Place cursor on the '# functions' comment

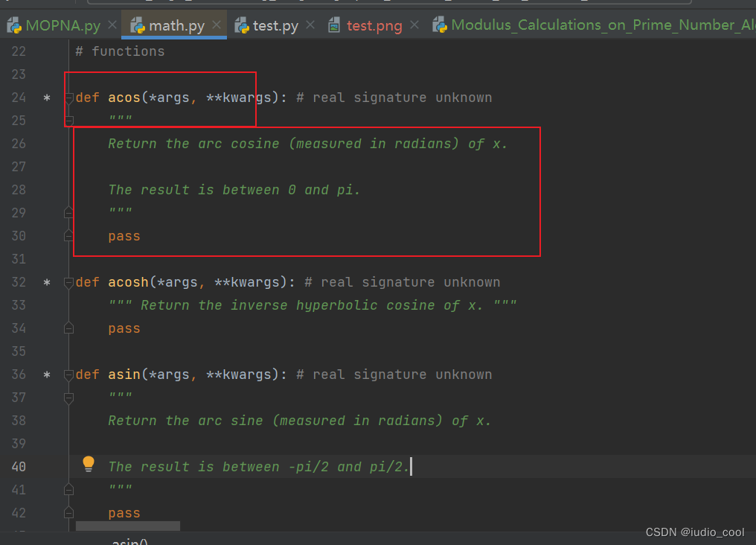tap(120, 51)
